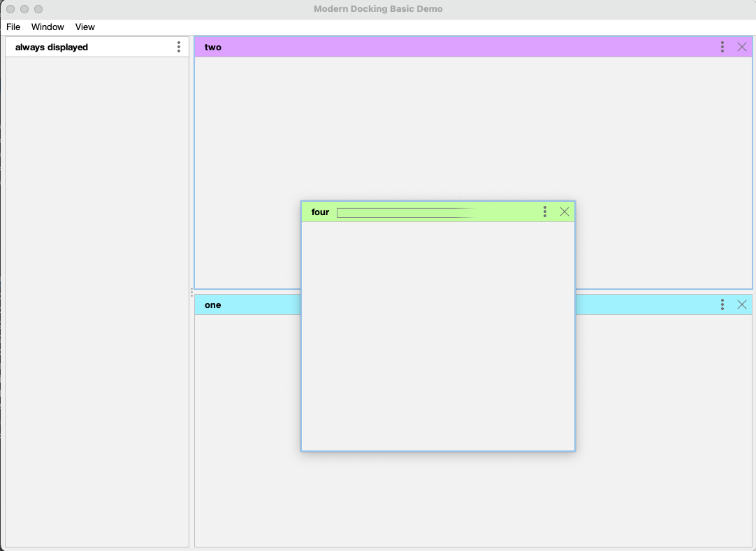
Task: Click the close icon on the "two" panel
Action: tap(742, 47)
